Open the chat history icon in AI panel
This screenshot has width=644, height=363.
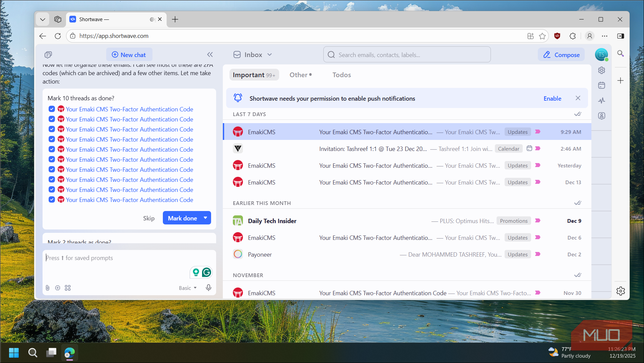pyautogui.click(x=48, y=55)
